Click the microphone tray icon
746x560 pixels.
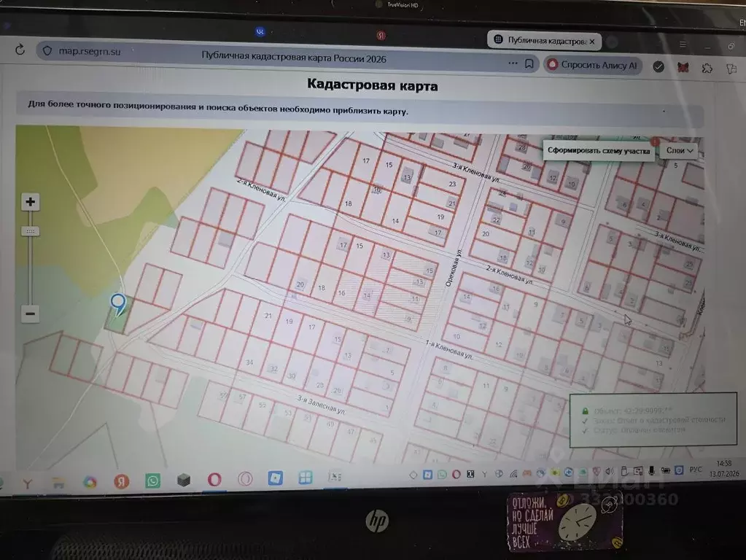[x=651, y=470]
